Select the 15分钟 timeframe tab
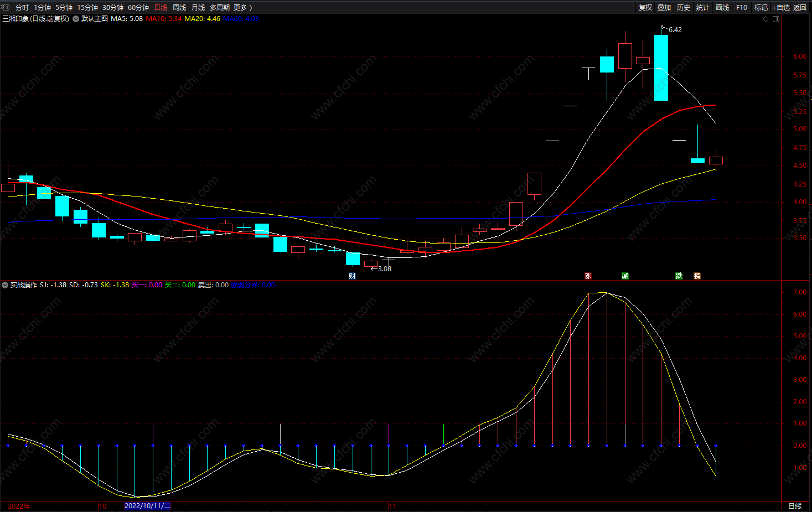 (87, 7)
